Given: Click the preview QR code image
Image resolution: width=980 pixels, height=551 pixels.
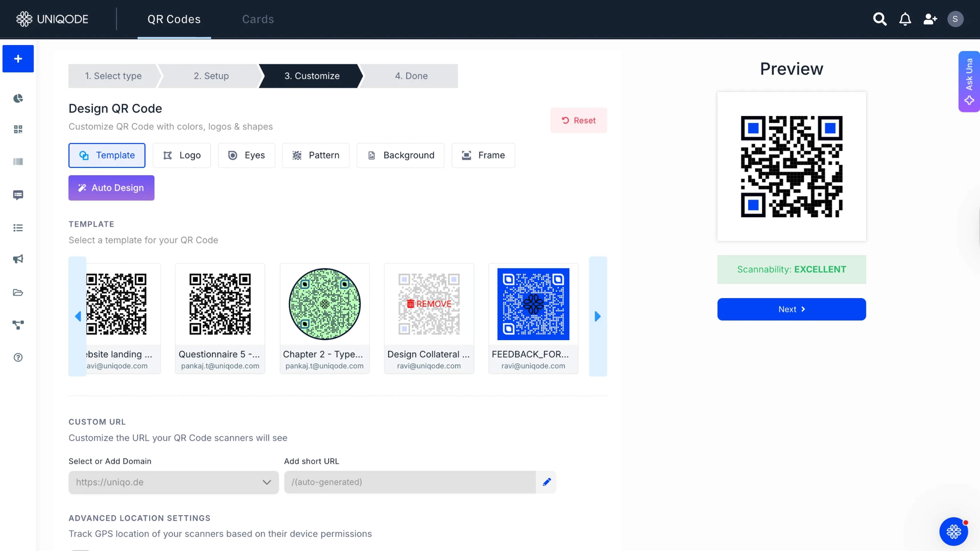Looking at the screenshot, I should [x=792, y=167].
